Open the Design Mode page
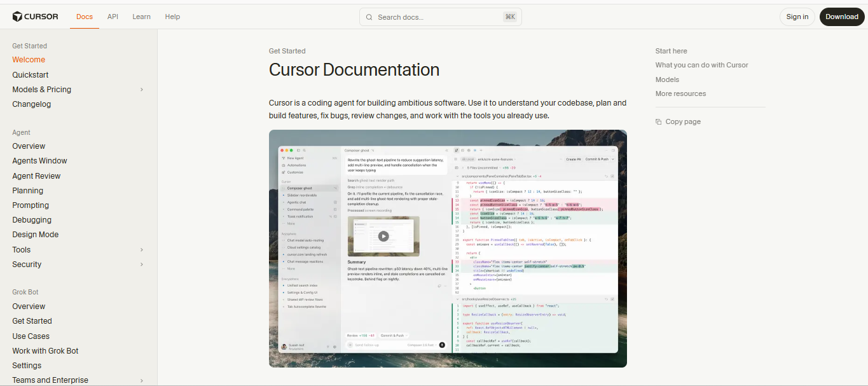The image size is (868, 386). click(x=36, y=235)
